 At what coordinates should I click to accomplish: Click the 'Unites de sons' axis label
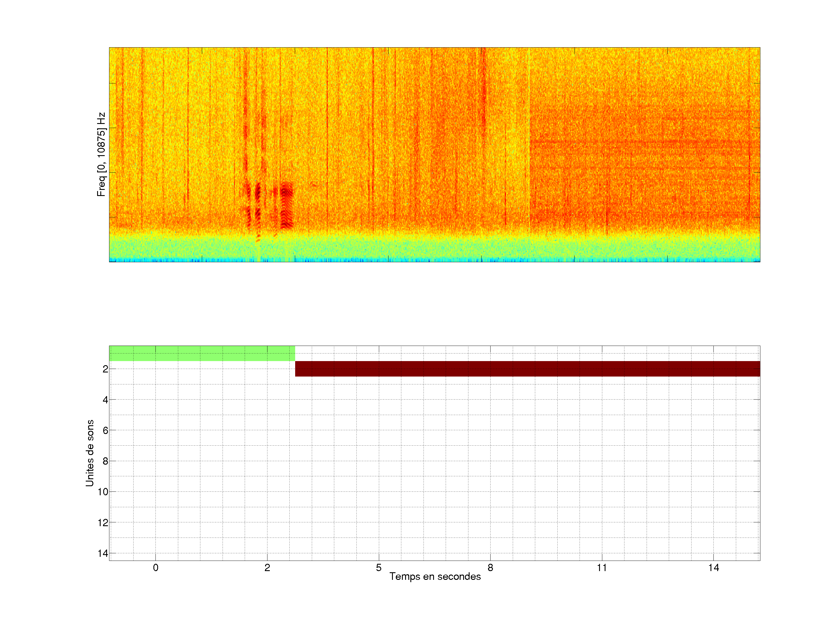[x=90, y=453]
